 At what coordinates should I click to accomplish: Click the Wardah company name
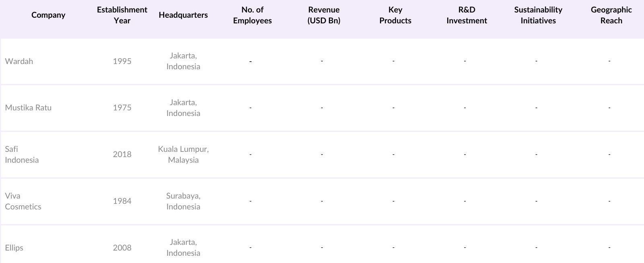(19, 61)
